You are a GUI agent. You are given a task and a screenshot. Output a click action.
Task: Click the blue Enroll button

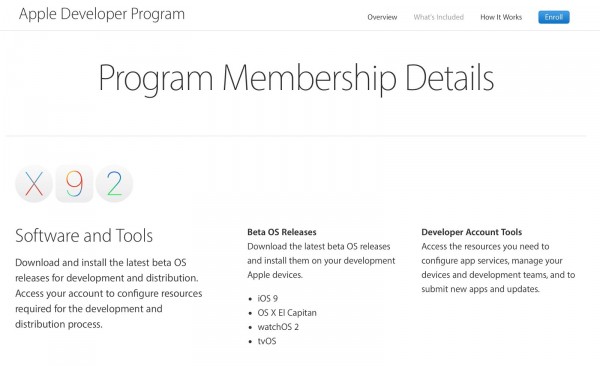coord(554,17)
